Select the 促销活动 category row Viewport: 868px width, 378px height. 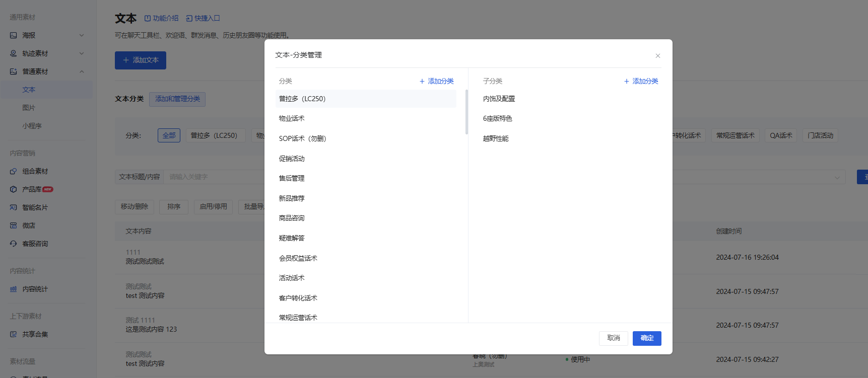[366, 159]
